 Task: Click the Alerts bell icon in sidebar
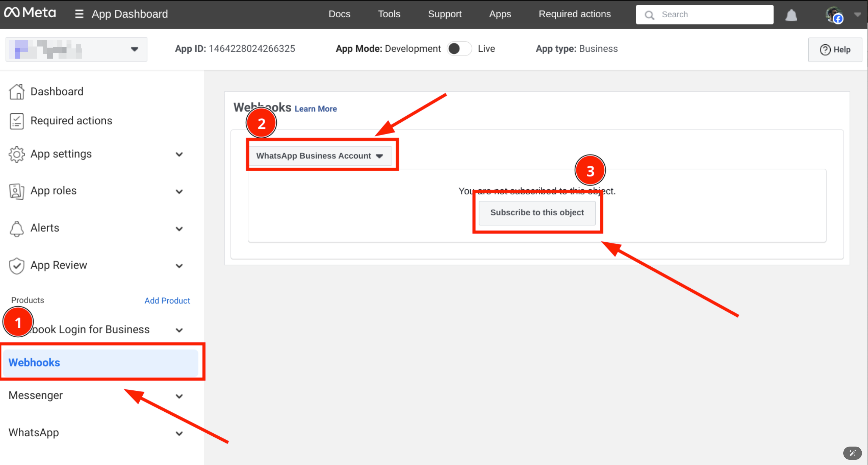pyautogui.click(x=16, y=229)
